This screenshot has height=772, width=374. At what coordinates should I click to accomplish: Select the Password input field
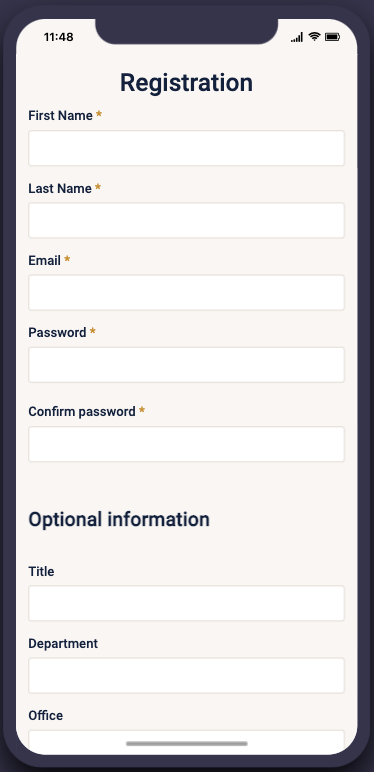point(187,365)
